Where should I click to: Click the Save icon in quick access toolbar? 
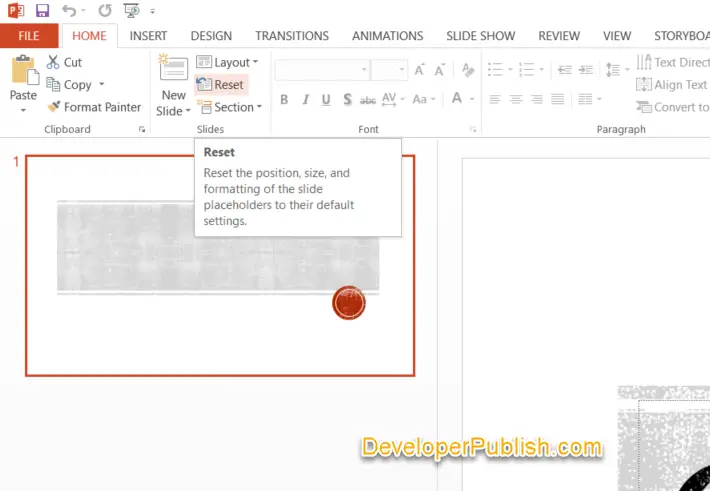tap(42, 10)
